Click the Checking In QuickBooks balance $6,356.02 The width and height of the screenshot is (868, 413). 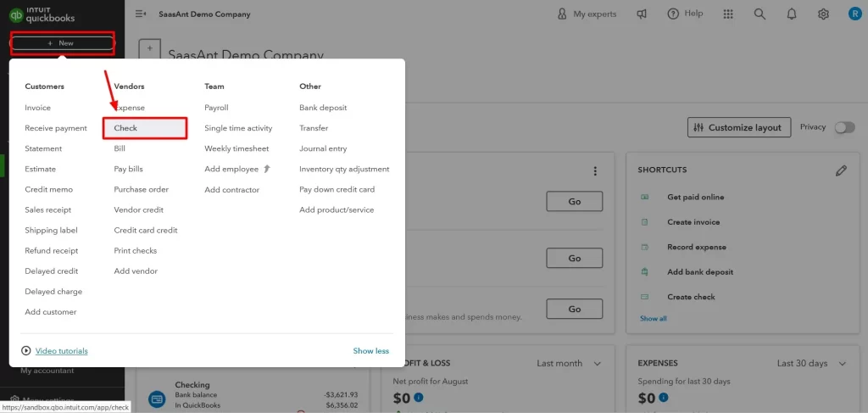point(341,405)
